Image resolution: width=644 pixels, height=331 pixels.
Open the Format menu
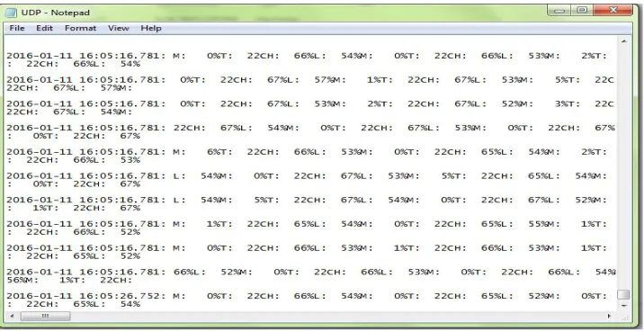pos(81,29)
